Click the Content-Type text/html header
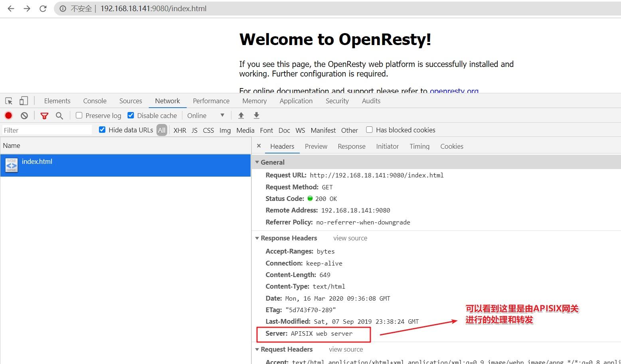621x364 pixels. tap(305, 286)
